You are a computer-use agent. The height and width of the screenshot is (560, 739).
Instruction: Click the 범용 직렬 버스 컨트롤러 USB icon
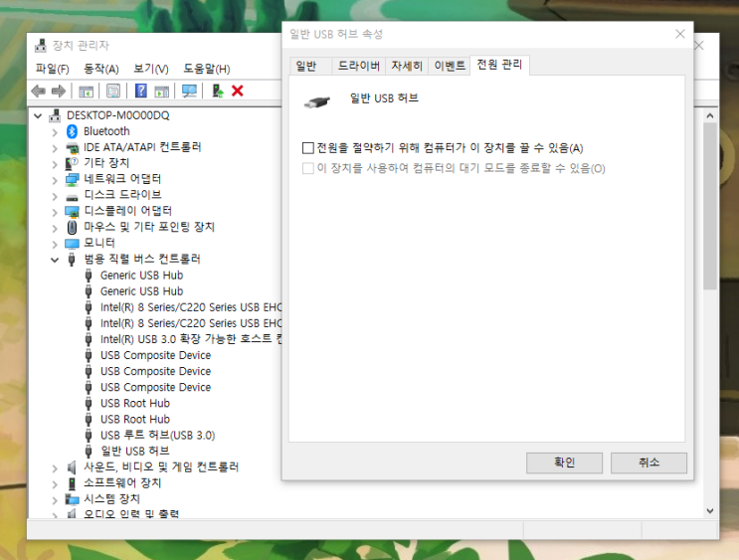[x=72, y=260]
